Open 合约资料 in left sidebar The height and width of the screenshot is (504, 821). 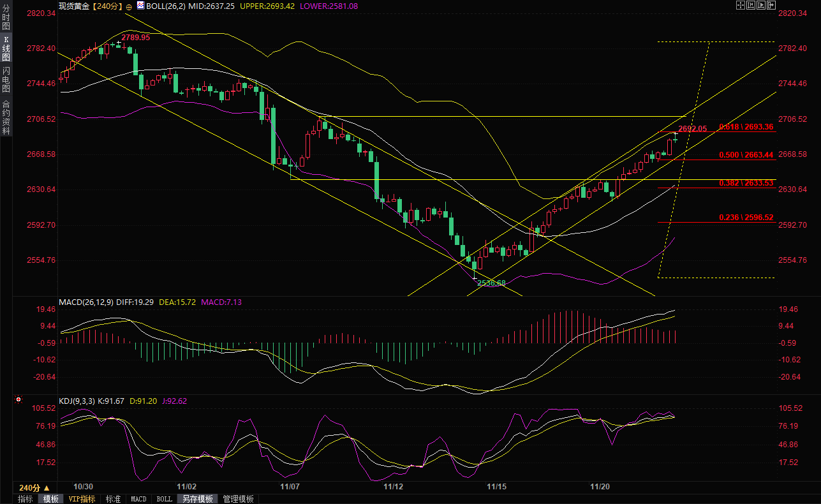coord(6,117)
